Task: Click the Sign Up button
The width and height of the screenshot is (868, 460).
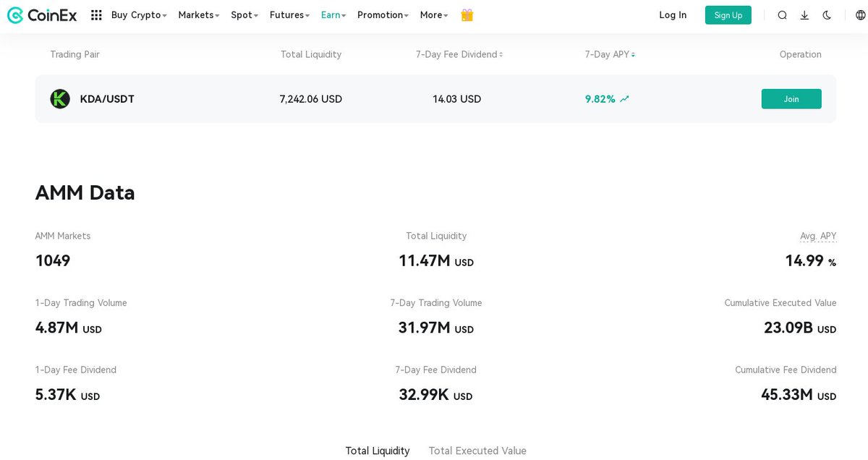Action: (728, 15)
